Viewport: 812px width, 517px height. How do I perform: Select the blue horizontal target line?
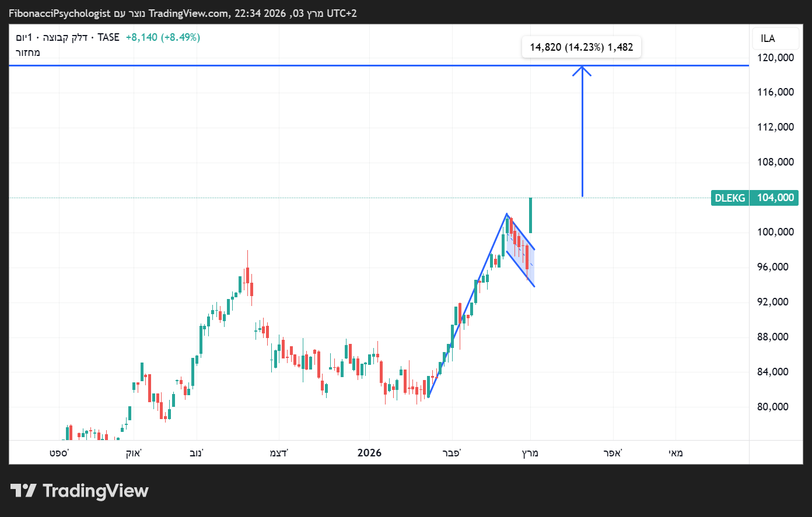tap(292, 65)
